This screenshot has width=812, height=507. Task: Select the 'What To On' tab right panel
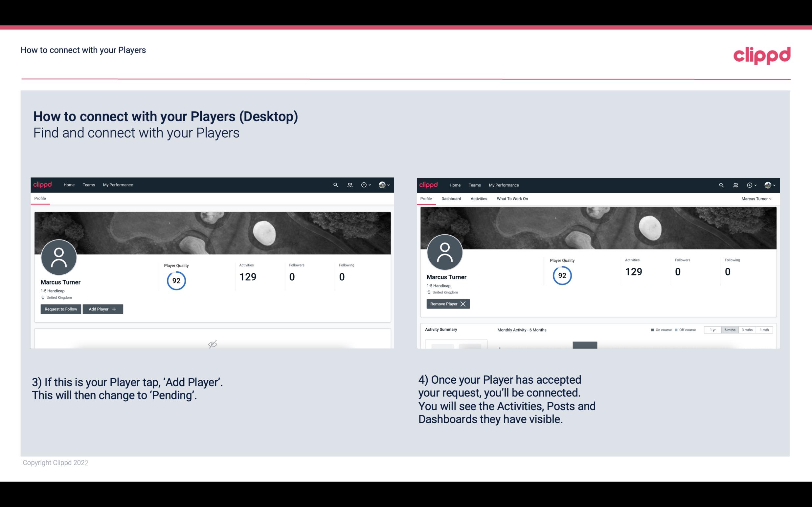(x=512, y=199)
